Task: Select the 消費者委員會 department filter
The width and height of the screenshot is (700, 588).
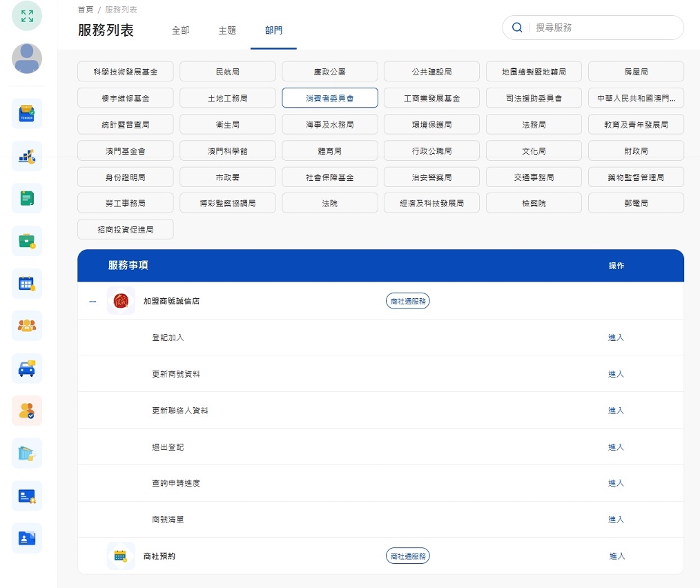Action: 329,97
